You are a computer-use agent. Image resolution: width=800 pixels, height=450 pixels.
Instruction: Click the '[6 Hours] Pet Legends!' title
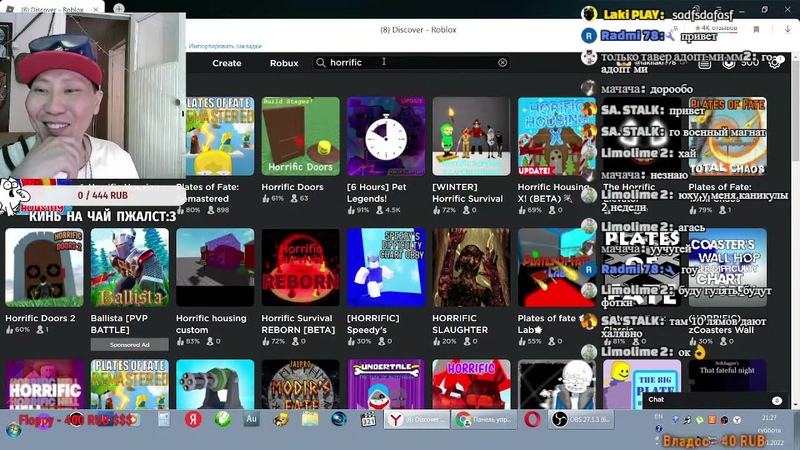click(377, 193)
